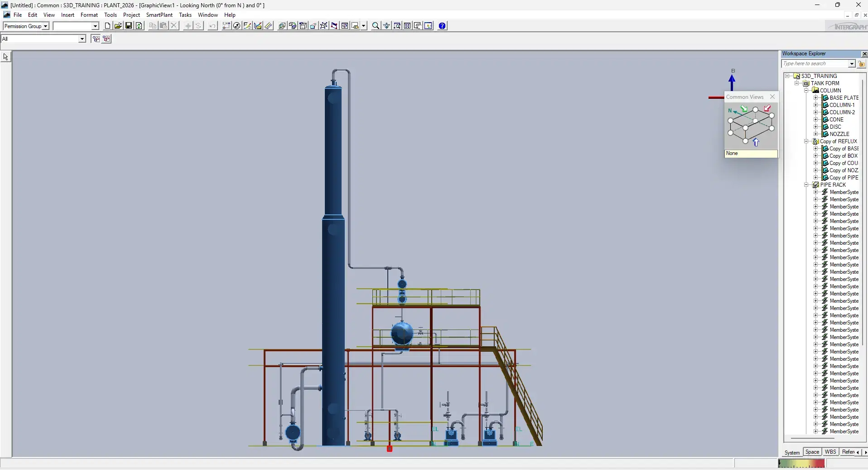868x470 pixels.
Task: Open the Workspace Explorer search dropdown arrow
Action: [852, 64]
